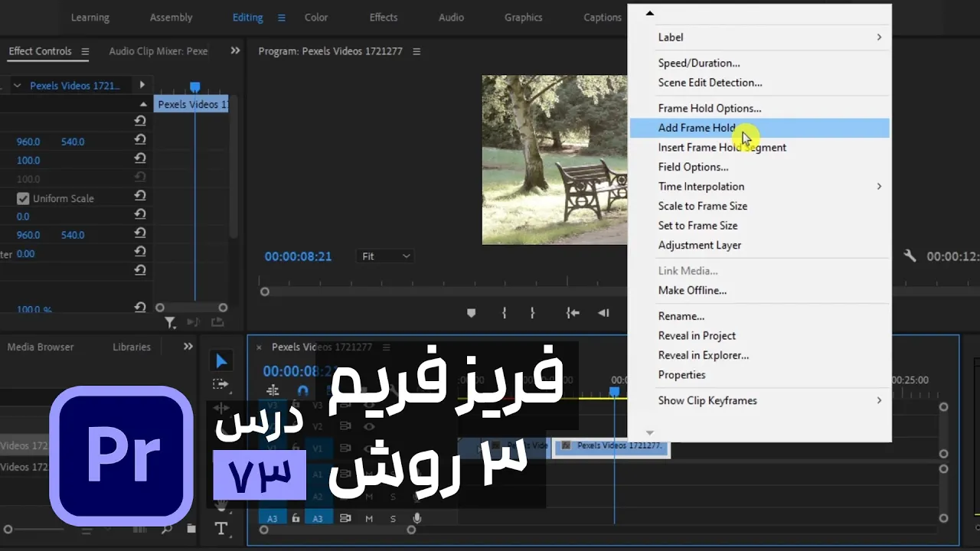The width and height of the screenshot is (980, 551).
Task: Click the Program monitor timecode 00:00:08:21
Action: 298,256
